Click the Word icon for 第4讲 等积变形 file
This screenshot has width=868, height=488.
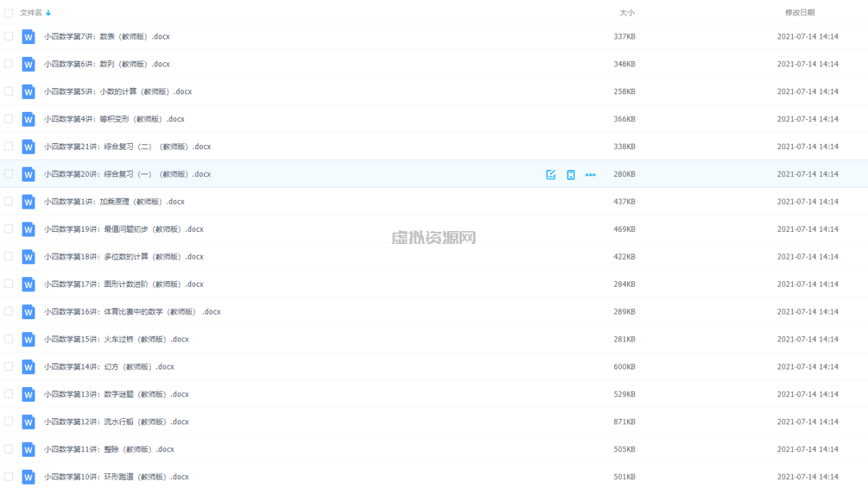28,119
